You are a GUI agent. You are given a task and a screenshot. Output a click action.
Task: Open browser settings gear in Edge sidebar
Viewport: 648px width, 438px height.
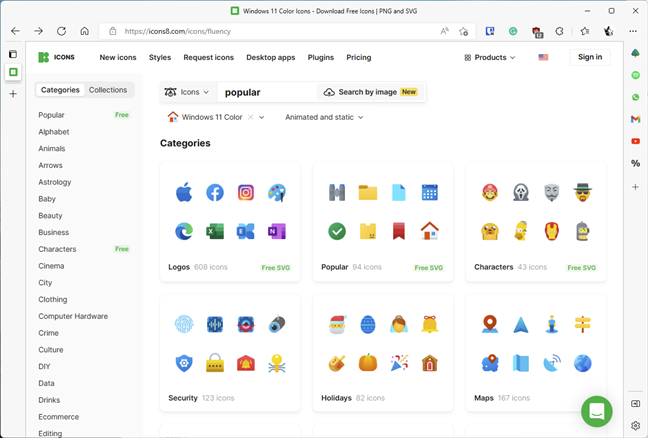point(636,425)
